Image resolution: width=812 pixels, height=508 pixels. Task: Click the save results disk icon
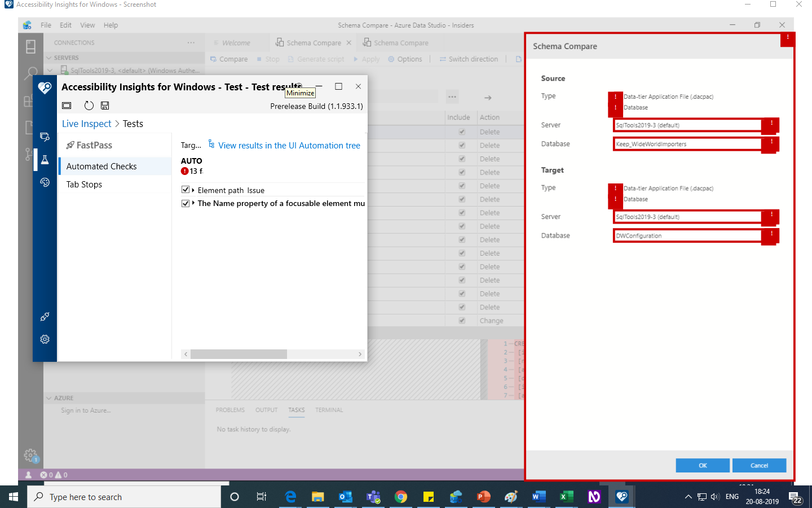click(105, 105)
